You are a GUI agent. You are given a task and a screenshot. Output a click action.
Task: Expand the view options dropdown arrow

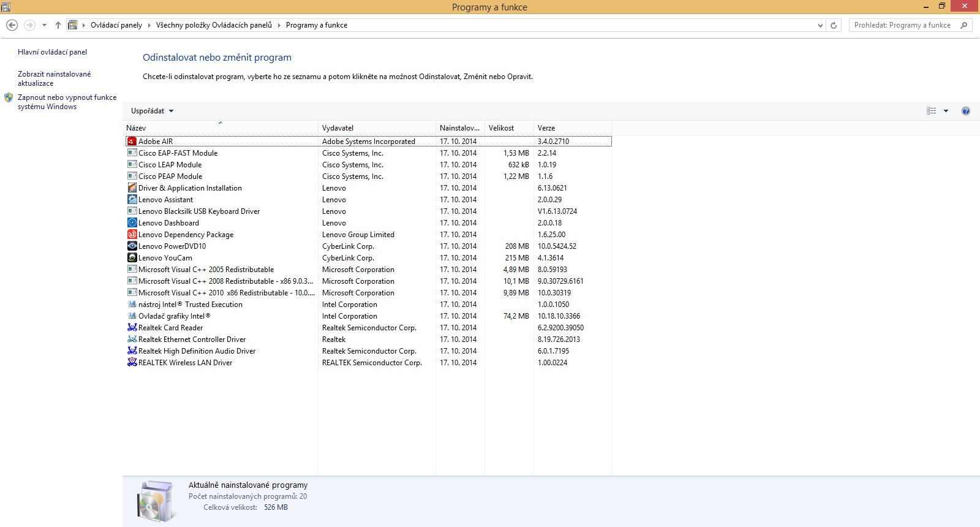coord(946,111)
